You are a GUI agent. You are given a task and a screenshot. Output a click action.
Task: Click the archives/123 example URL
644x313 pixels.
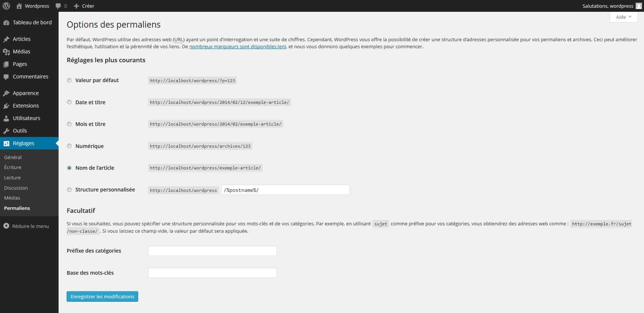(x=200, y=146)
